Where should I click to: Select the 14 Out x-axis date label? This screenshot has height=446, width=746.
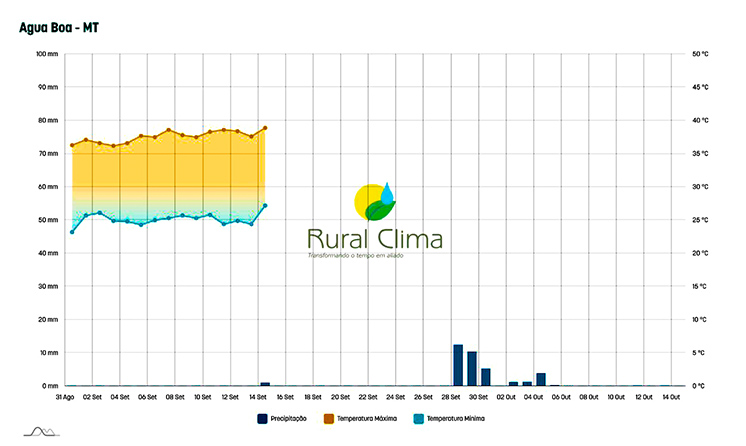(669, 396)
